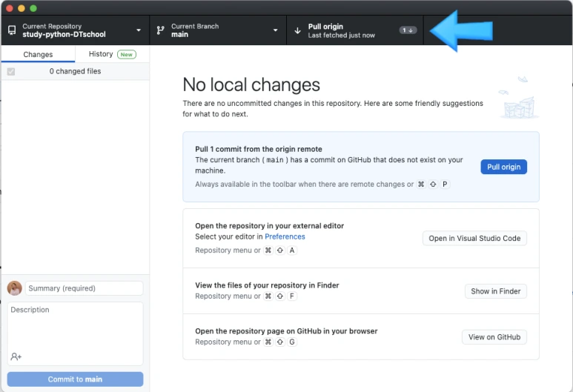The height and width of the screenshot is (392, 573).
Task: Click the git branch icon
Action: [160, 30]
